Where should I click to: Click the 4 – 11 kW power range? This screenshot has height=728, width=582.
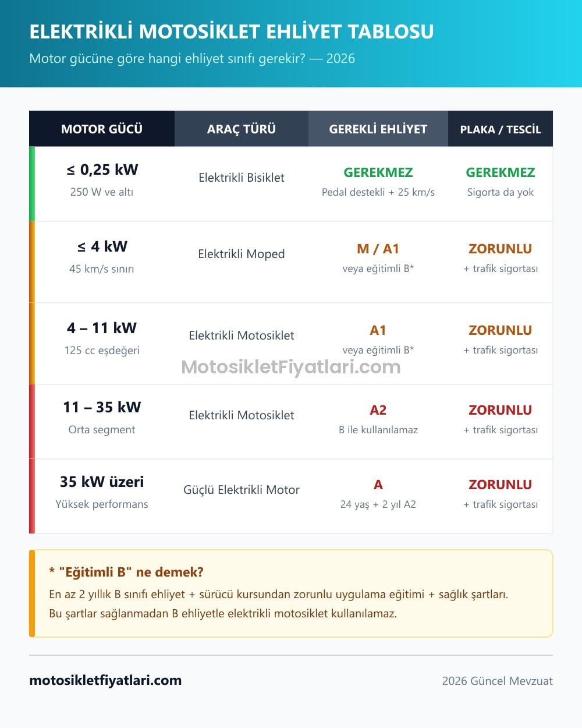click(x=102, y=328)
